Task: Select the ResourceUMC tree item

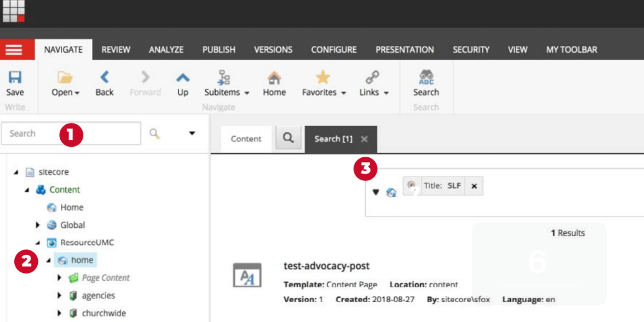Action: pyautogui.click(x=86, y=242)
